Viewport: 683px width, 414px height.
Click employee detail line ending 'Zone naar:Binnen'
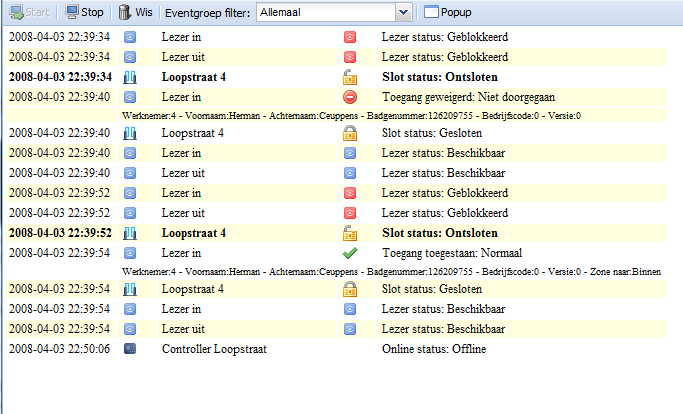click(391, 272)
